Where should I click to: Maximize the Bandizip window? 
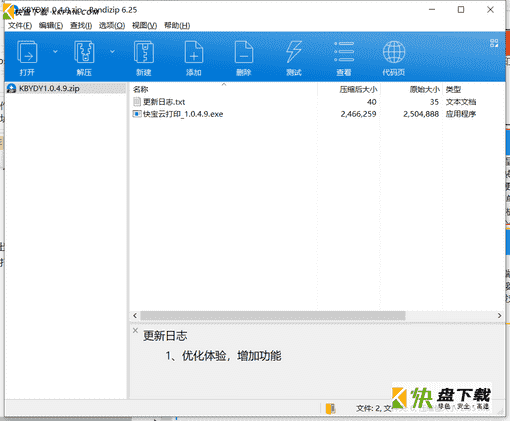pyautogui.click(x=461, y=10)
